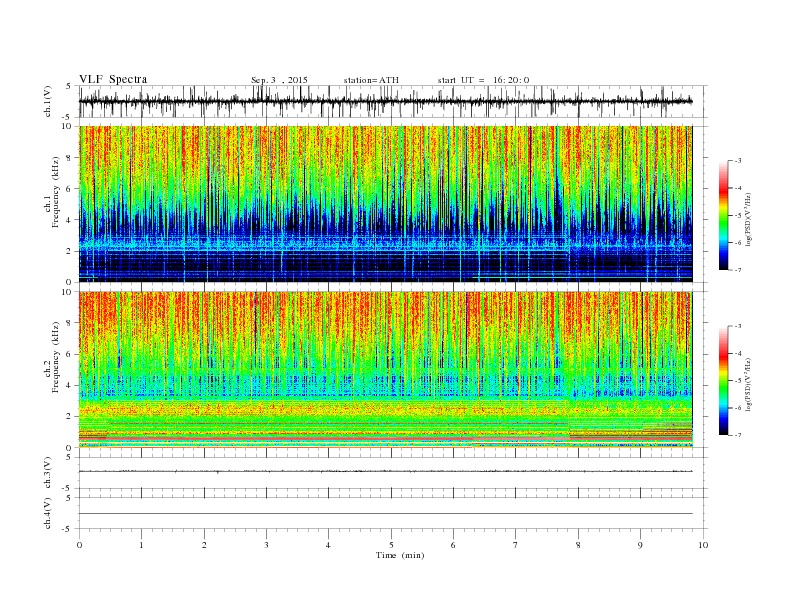Click the 'VLF Spectra' title text
The image size is (792, 612).
coord(113,79)
